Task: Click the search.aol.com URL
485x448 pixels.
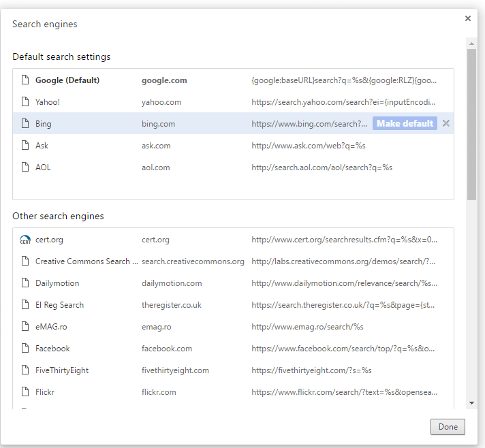Action: click(322, 167)
